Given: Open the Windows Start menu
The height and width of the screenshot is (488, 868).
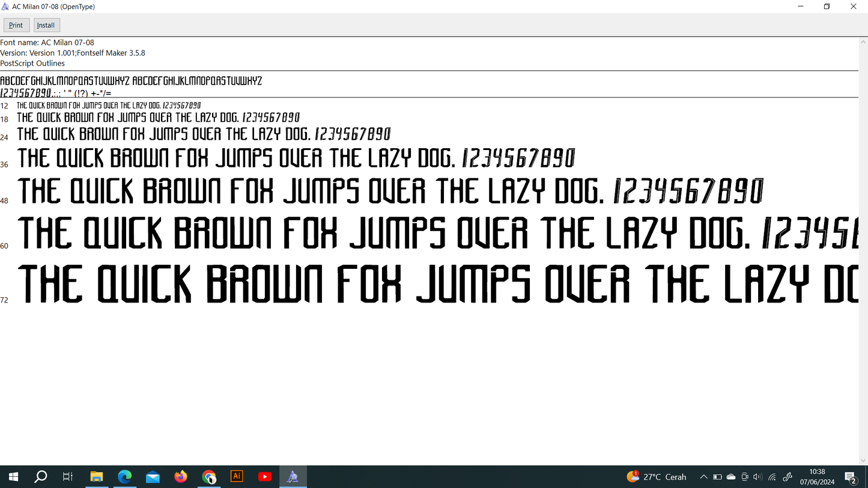Looking at the screenshot, I should click(13, 477).
